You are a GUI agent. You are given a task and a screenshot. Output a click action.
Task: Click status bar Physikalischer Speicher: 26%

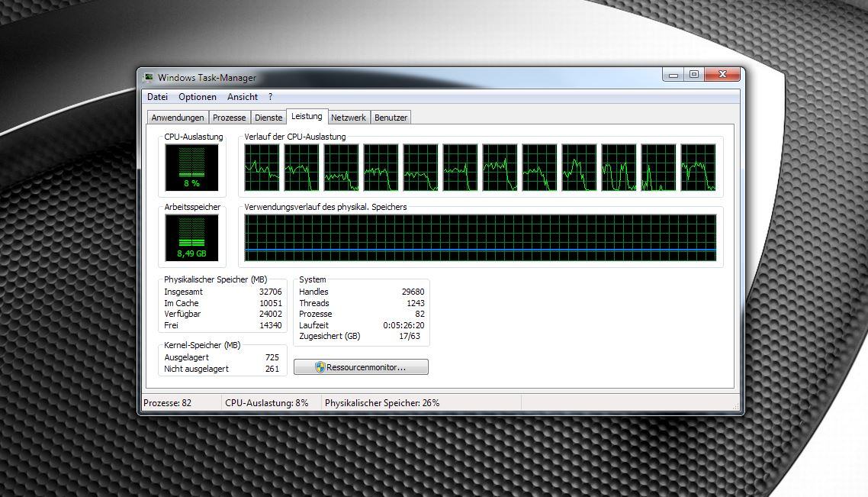(x=382, y=403)
